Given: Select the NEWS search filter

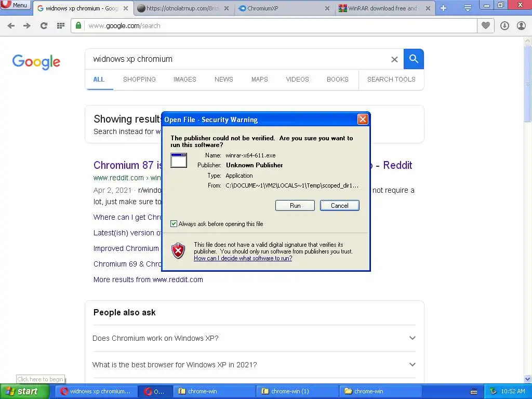Looking at the screenshot, I should (x=224, y=79).
